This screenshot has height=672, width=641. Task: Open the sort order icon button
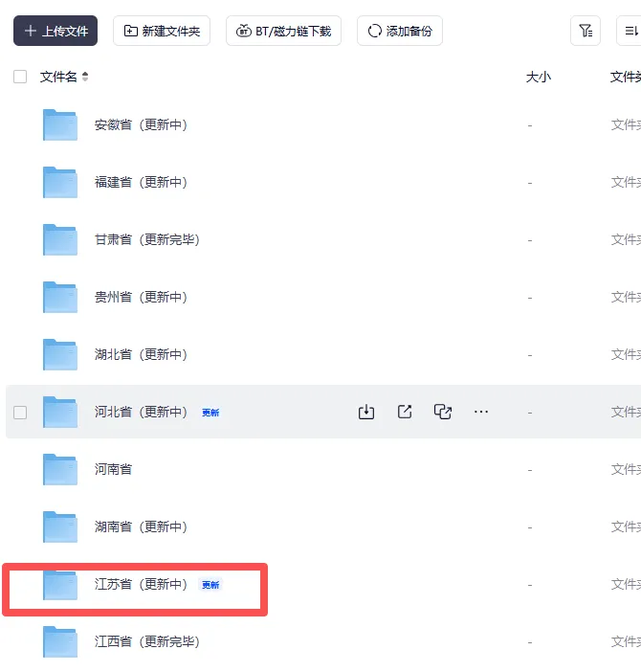point(630,31)
